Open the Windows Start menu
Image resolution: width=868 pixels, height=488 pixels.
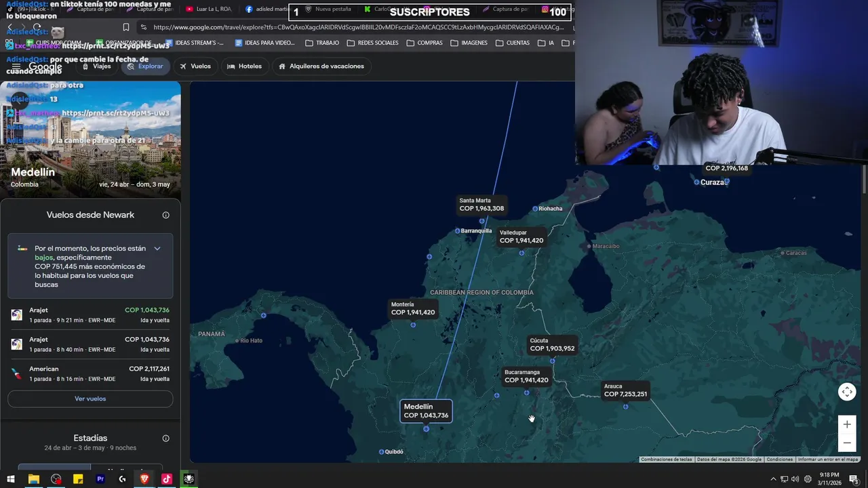pos(11,479)
